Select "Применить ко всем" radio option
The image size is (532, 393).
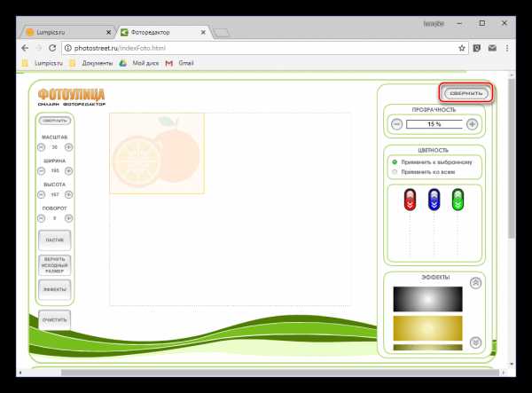click(395, 172)
